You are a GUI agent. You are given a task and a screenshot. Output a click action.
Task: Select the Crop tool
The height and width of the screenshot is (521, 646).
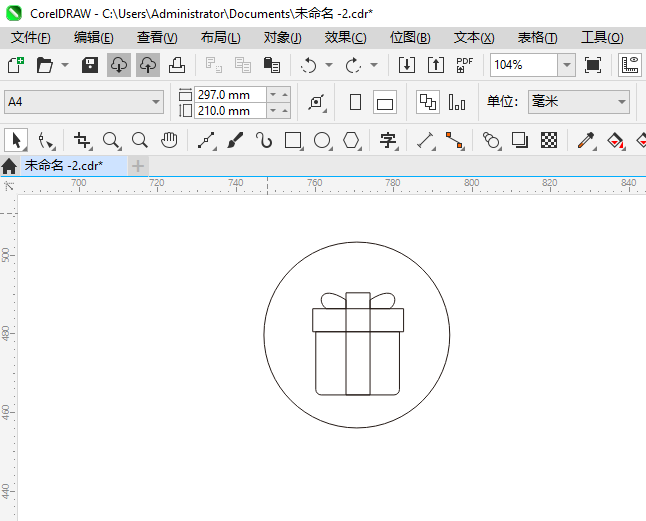click(x=82, y=140)
